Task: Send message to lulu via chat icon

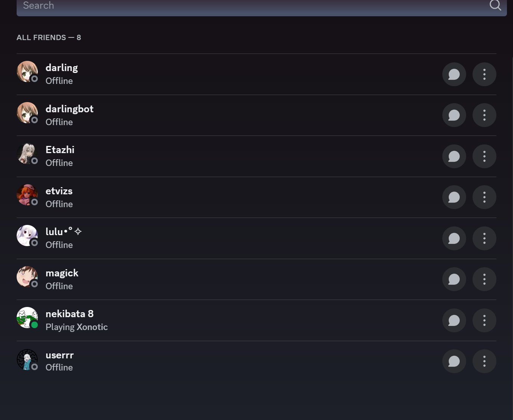Action: (x=454, y=238)
